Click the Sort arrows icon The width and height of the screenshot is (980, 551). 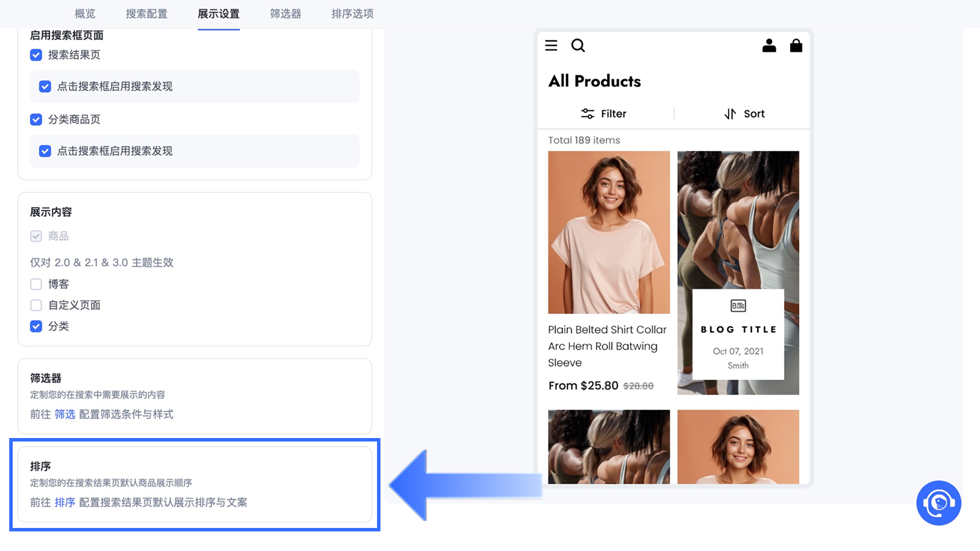[x=730, y=114]
